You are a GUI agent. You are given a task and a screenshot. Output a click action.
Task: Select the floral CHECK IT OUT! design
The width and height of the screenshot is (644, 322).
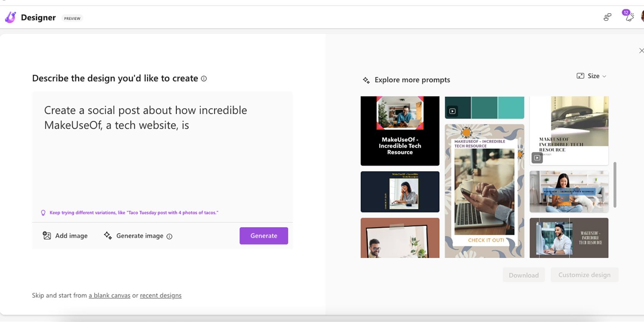pyautogui.click(x=484, y=191)
